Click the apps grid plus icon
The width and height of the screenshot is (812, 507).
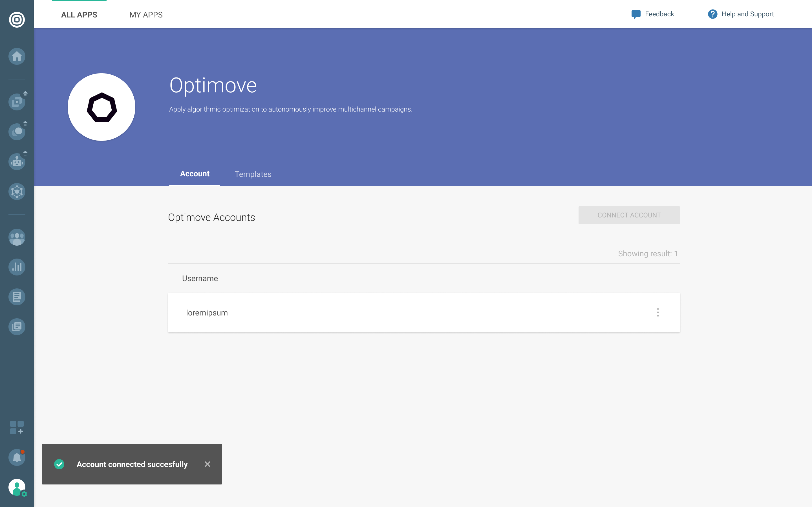pos(17,428)
